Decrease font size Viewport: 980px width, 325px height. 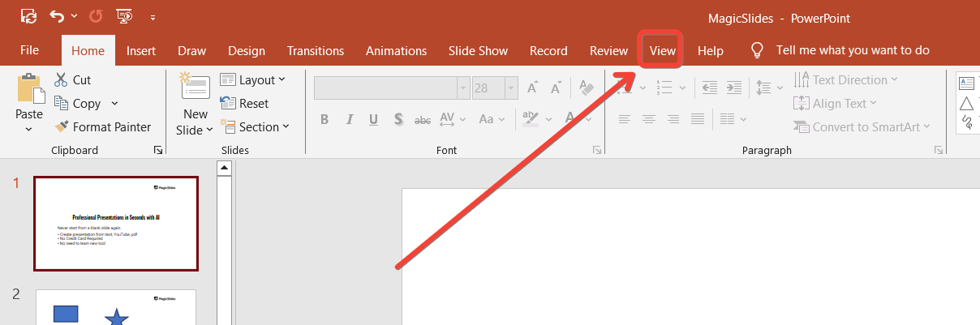[x=556, y=88]
